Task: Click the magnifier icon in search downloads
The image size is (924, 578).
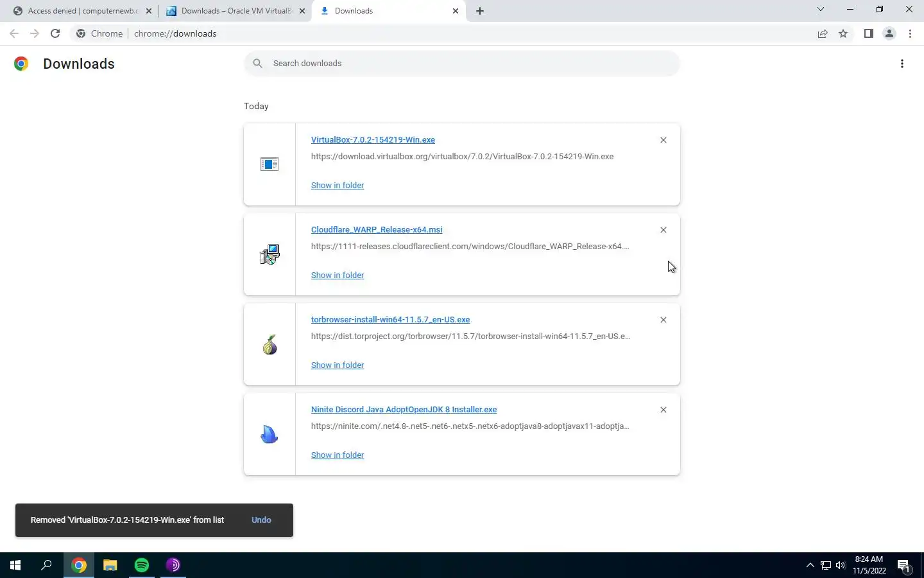Action: 257,63
